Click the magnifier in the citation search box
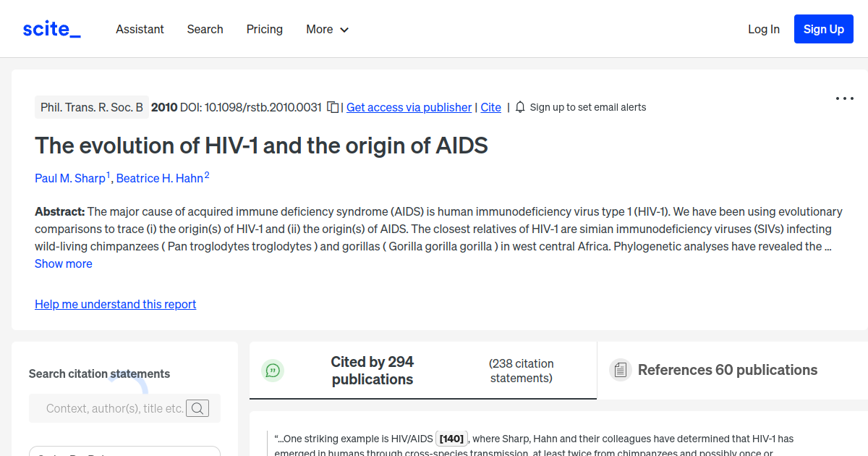868x456 pixels. [x=197, y=408]
